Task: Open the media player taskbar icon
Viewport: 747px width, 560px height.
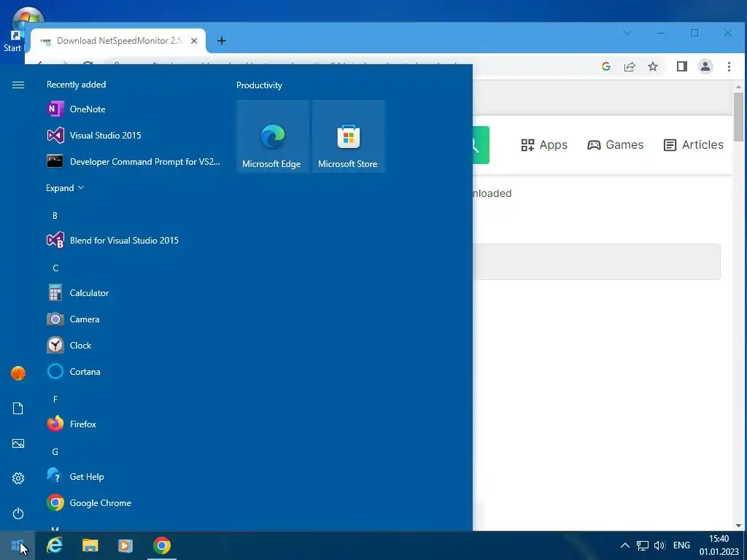Action: [125, 545]
